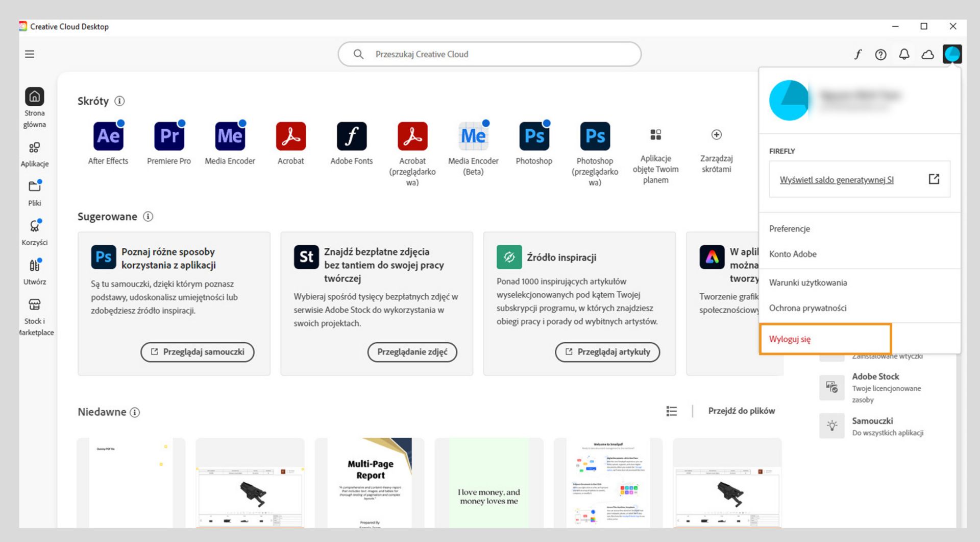
Task: Click the Samouczki lightbulb icon
Action: click(x=831, y=426)
